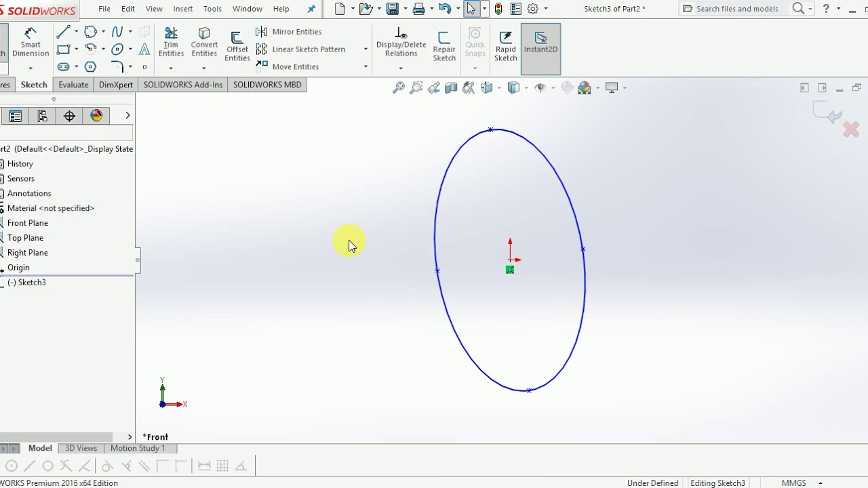Toggle Rapid Sketch mode

[x=505, y=47]
